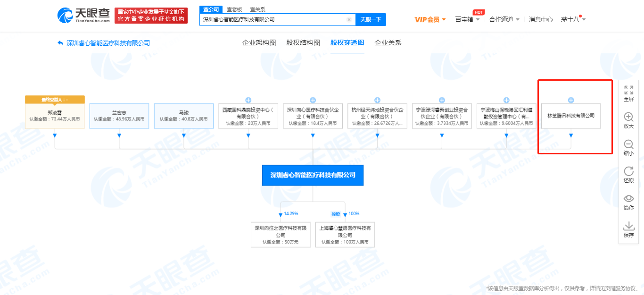This screenshot has height=295, width=644.
Task: Open the 茅十八 user account menu
Action: tap(573, 19)
